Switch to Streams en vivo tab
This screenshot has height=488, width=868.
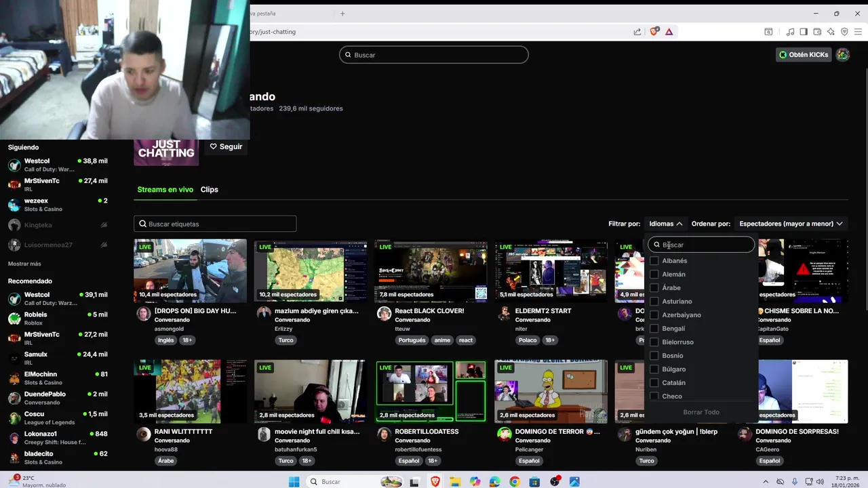coord(165,190)
